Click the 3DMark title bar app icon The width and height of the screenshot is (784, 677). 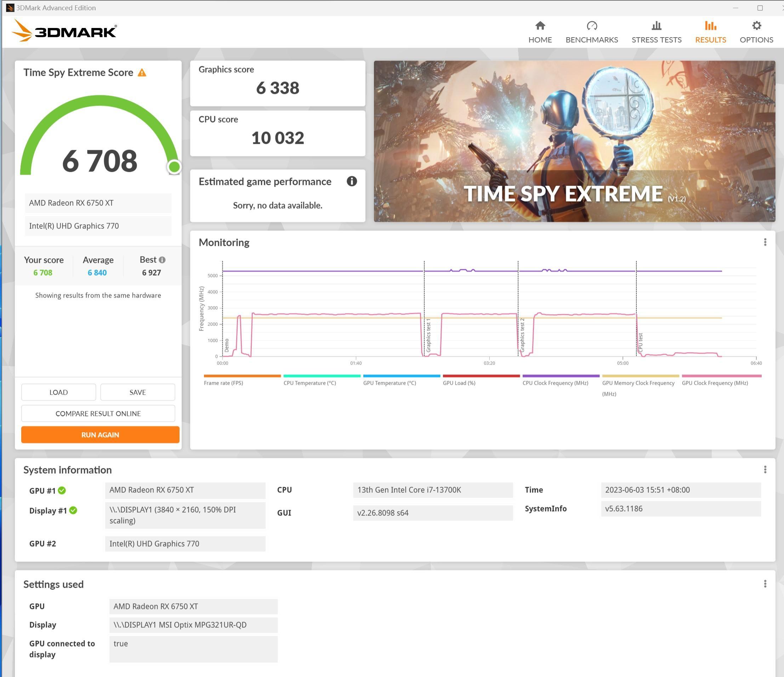(10, 7)
